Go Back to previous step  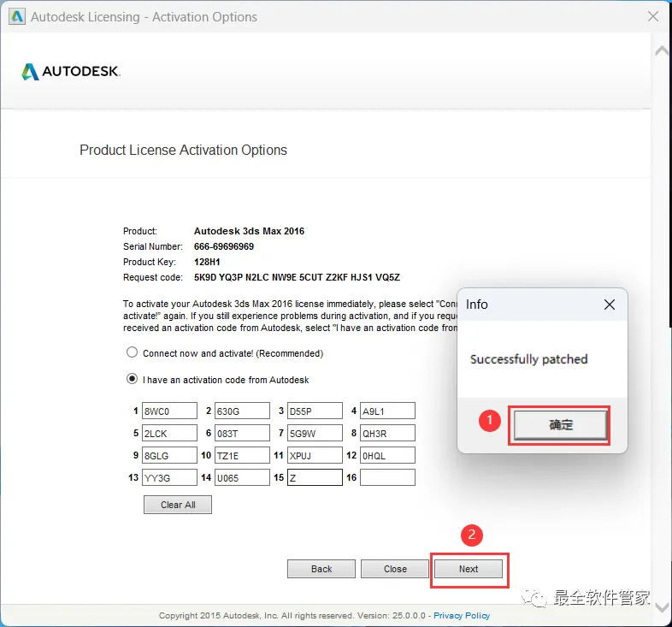click(x=321, y=569)
